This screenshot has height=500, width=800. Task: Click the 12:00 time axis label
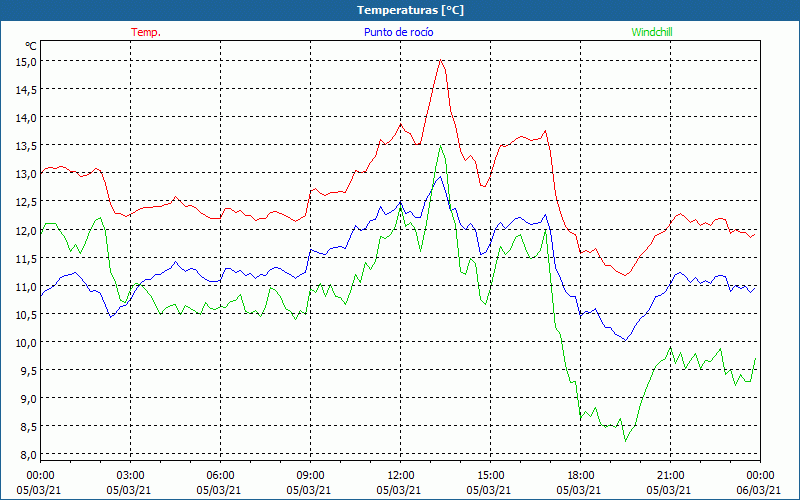401,476
